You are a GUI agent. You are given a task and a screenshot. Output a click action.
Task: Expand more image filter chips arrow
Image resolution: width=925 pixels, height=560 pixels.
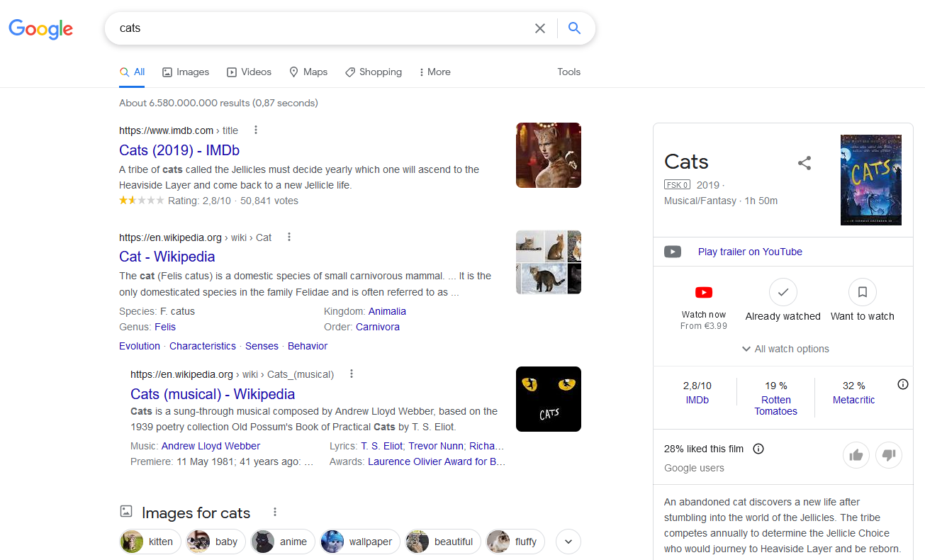[x=568, y=542]
